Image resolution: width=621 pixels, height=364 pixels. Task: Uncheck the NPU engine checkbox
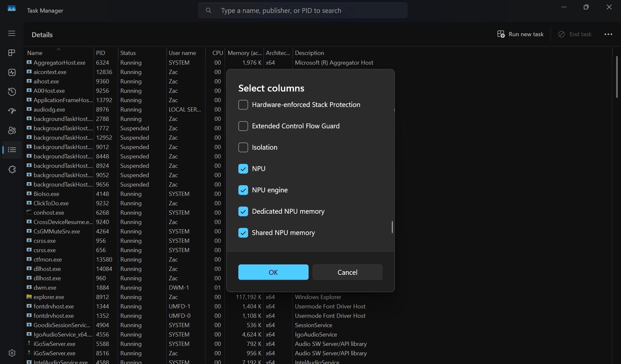(243, 190)
